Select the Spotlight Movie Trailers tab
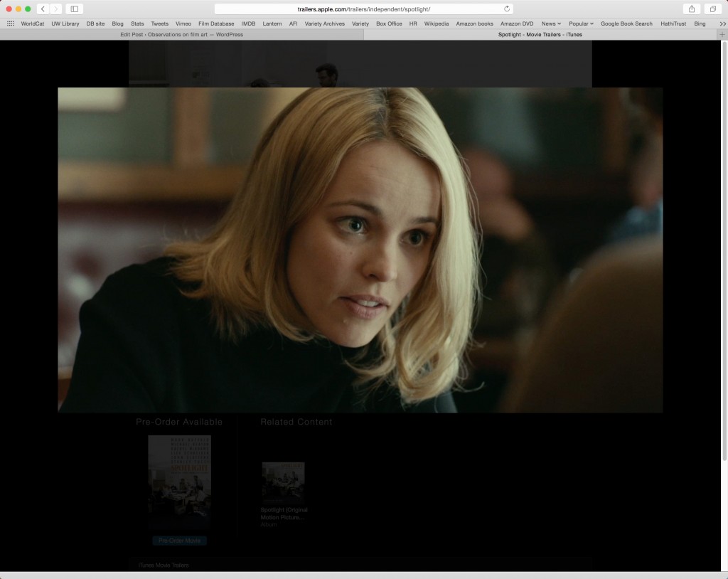This screenshot has height=579, width=728. point(540,34)
